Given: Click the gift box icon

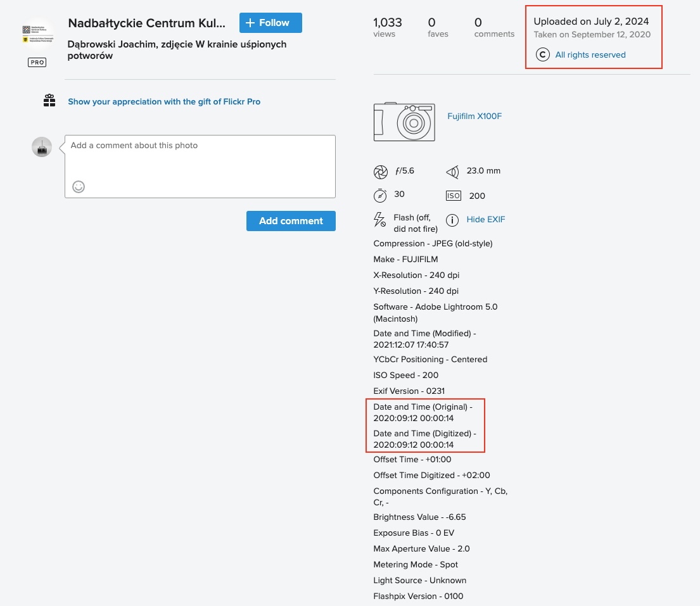Looking at the screenshot, I should 49,101.
